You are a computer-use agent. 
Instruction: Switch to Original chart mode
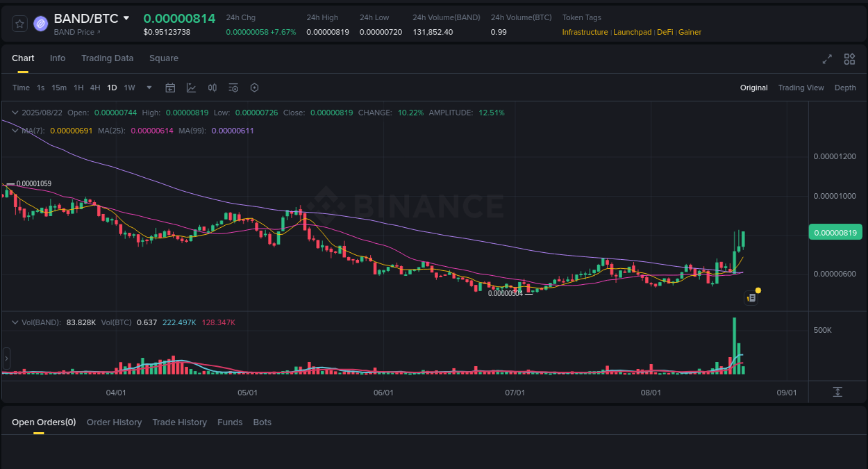tap(753, 88)
